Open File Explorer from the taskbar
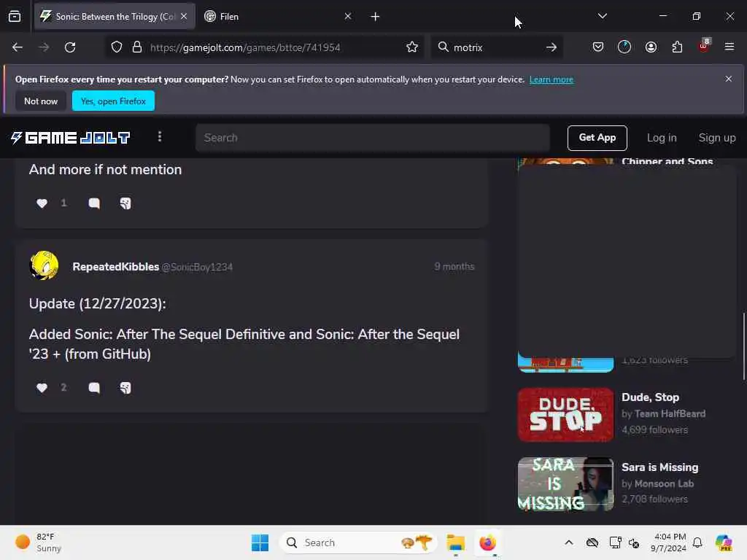 (456, 542)
